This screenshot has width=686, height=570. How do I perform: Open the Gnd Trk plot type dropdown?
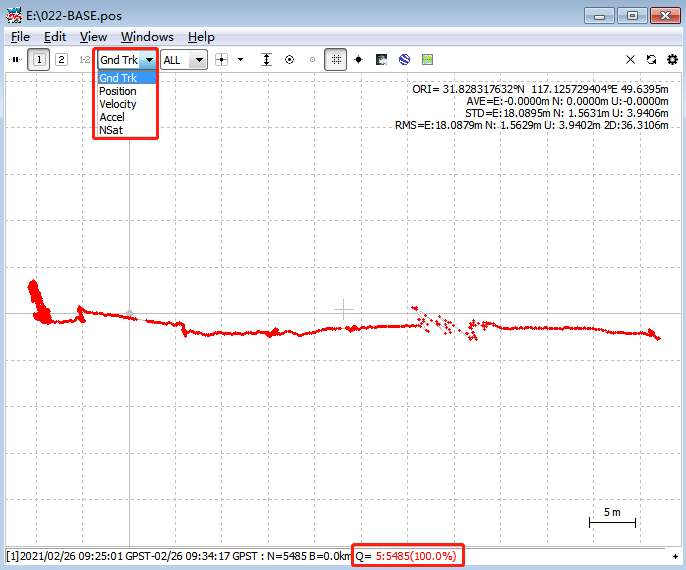pyautogui.click(x=149, y=60)
